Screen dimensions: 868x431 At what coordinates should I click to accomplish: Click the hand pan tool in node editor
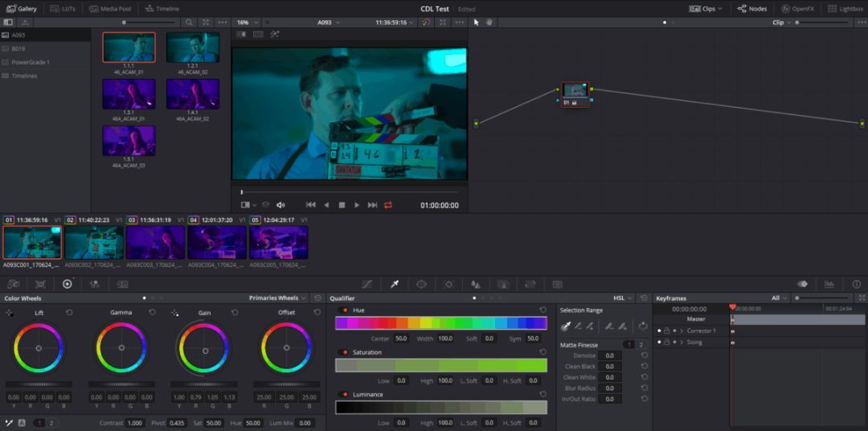(x=489, y=22)
